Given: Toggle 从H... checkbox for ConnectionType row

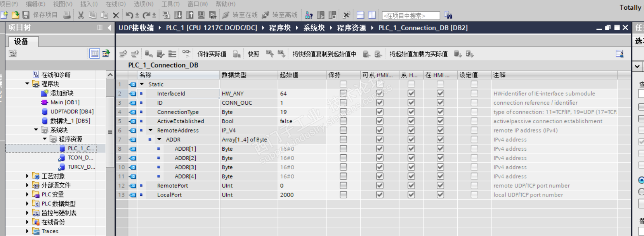Looking at the screenshot, I should [411, 112].
